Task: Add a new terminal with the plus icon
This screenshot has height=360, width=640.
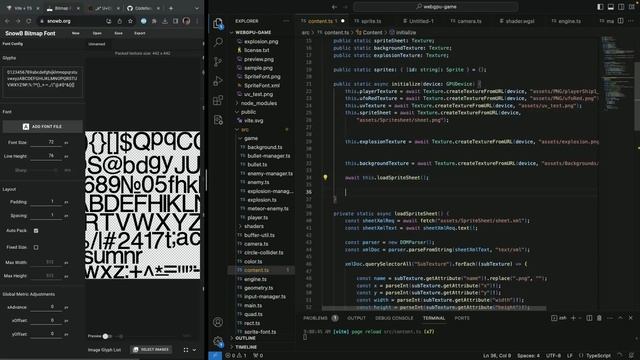Action: pyautogui.click(x=573, y=318)
